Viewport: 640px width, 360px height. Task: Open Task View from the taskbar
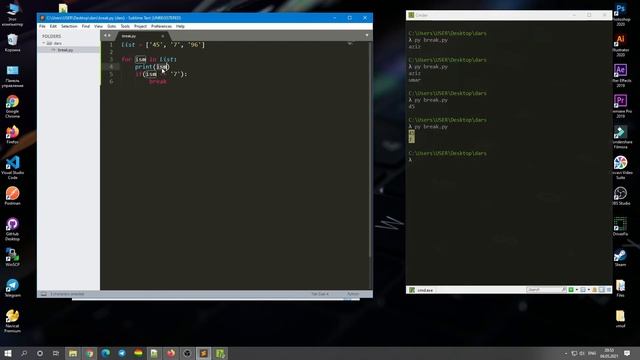coord(56,353)
